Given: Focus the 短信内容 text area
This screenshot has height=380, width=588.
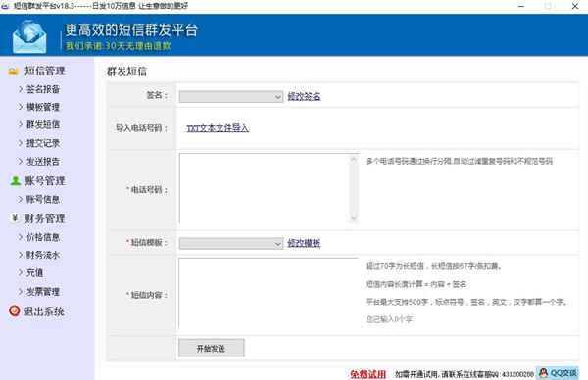Looking at the screenshot, I should coord(269,293).
